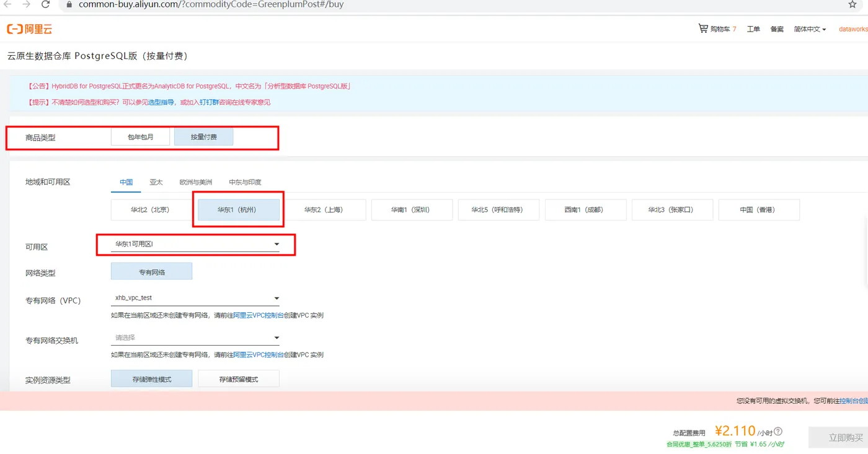Image resolution: width=868 pixels, height=454 pixels.
Task: Go forward with the browser forward arrow
Action: point(26,4)
